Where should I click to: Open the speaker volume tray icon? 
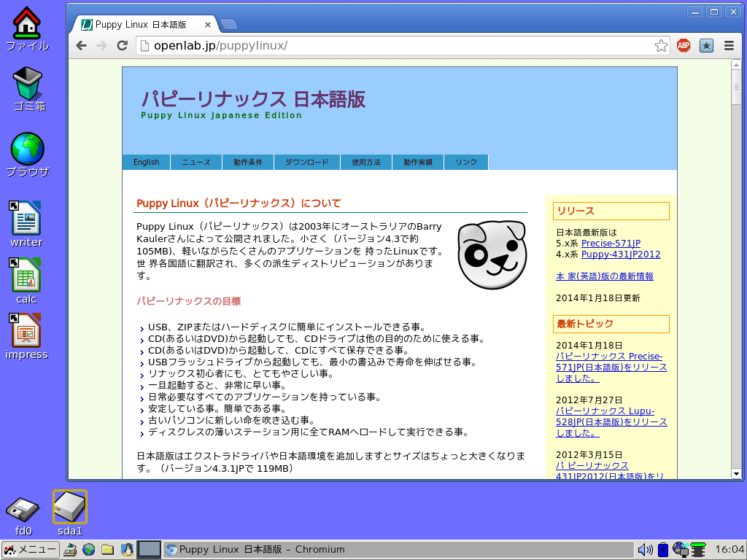point(645,550)
